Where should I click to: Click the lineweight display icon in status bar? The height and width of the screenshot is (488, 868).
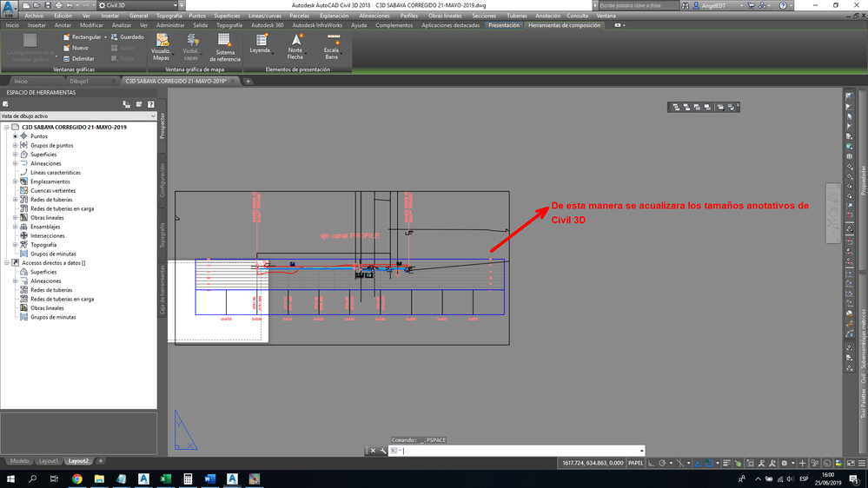pos(727,463)
